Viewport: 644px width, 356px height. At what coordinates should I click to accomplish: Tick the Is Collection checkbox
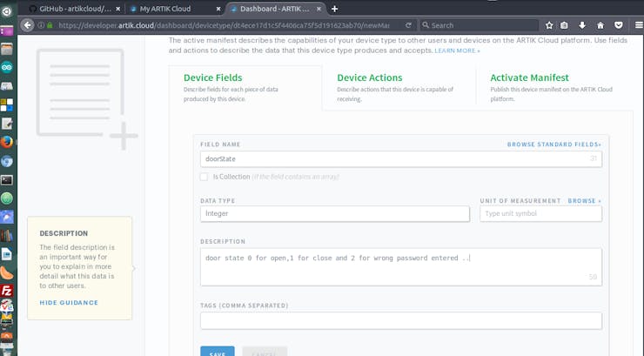[x=204, y=177]
